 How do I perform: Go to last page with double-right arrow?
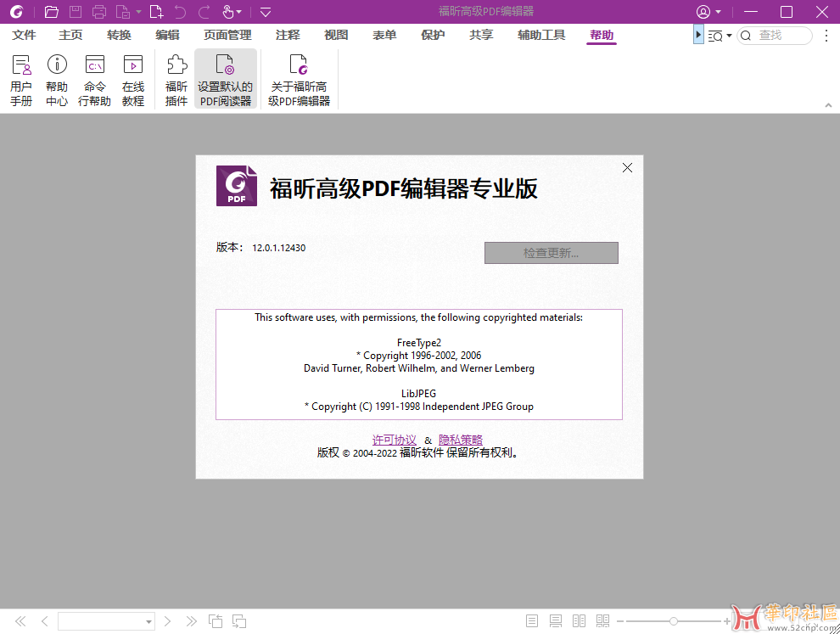click(191, 621)
